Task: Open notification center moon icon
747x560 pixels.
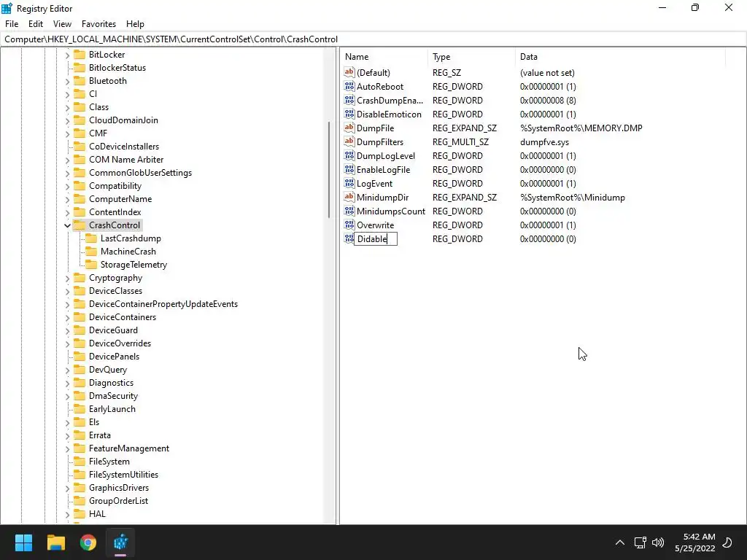Action: (x=727, y=542)
